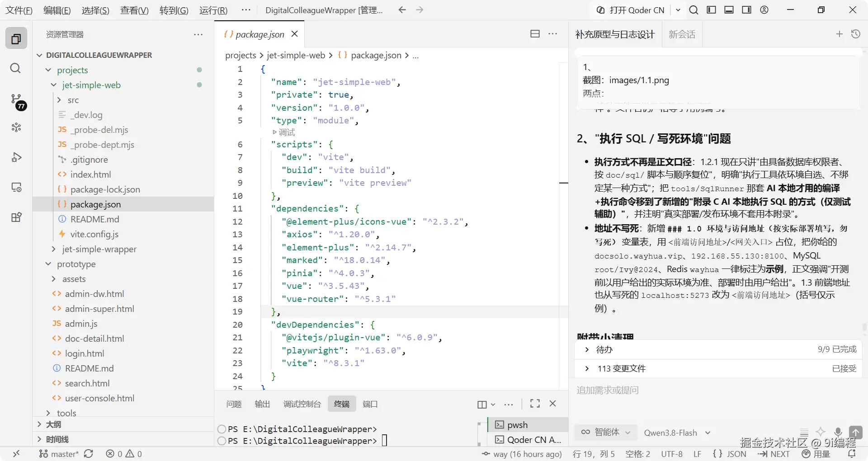868x461 pixels.
Task: Click the synchronize changes icon in status bar
Action: click(x=89, y=454)
